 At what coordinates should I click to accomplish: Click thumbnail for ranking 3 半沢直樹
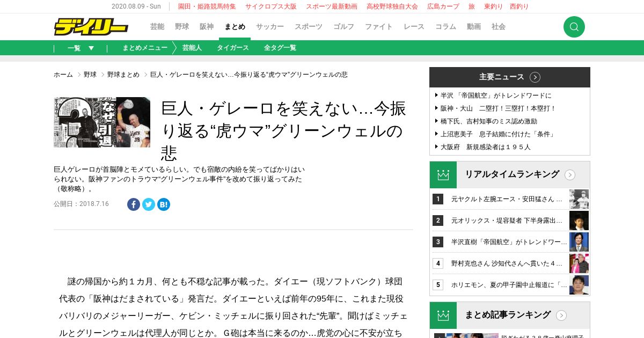579,242
